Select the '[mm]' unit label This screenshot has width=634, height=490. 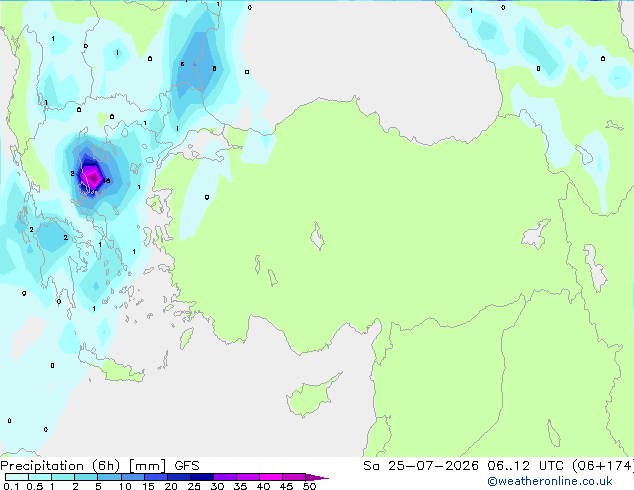147,466
